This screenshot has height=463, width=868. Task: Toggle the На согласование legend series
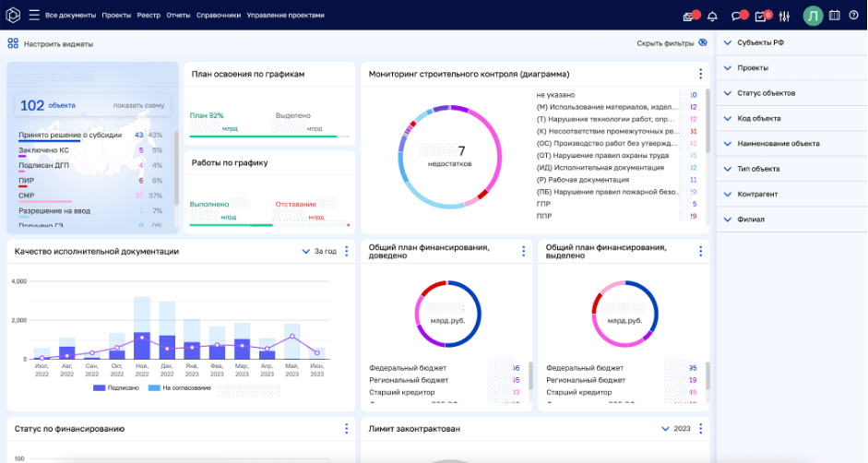pos(181,388)
